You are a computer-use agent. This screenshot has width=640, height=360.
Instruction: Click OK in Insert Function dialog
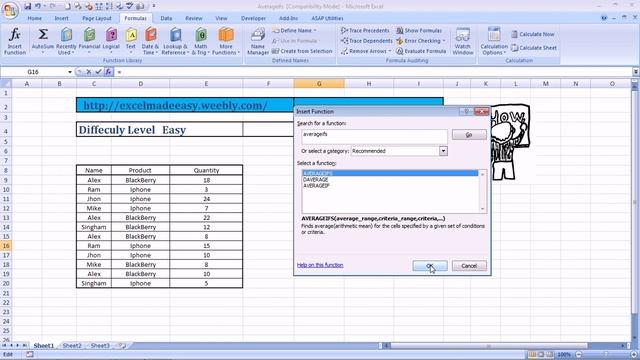(x=430, y=266)
